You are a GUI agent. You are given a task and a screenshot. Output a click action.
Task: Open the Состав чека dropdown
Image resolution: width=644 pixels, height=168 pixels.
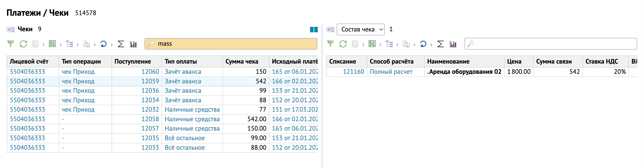pos(361,29)
